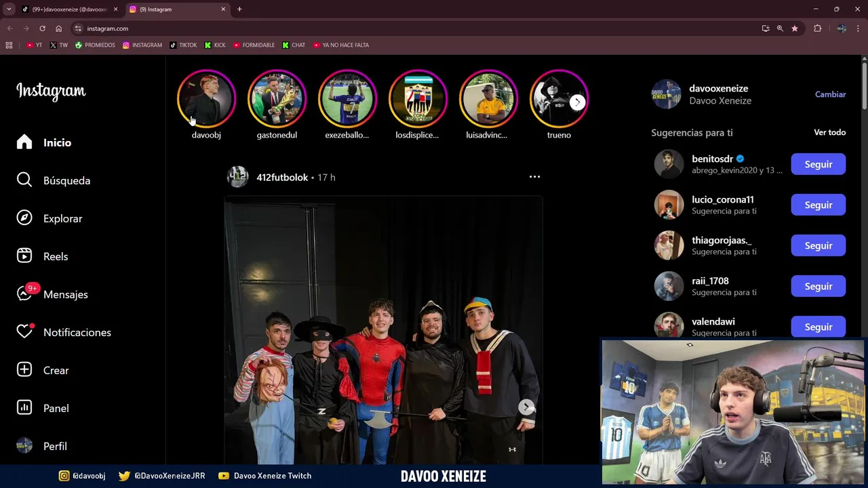Open TIKTOK bookmark
This screenshot has width=868, height=488.
point(183,45)
